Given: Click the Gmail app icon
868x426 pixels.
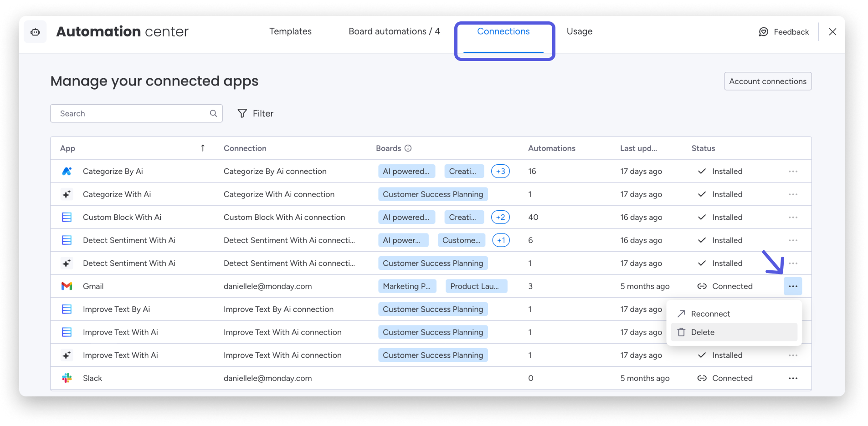Looking at the screenshot, I should (67, 286).
